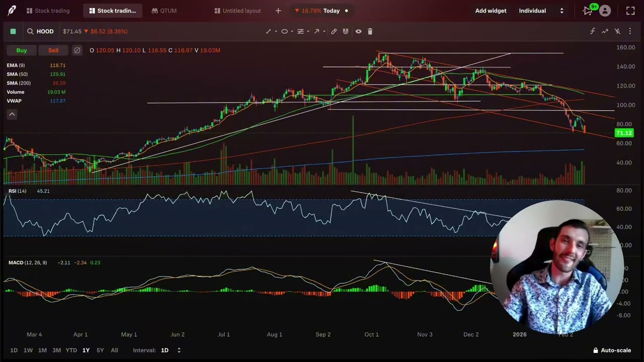This screenshot has height=362, width=644.
Task: Open the QTUM tab
Action: click(164, 11)
